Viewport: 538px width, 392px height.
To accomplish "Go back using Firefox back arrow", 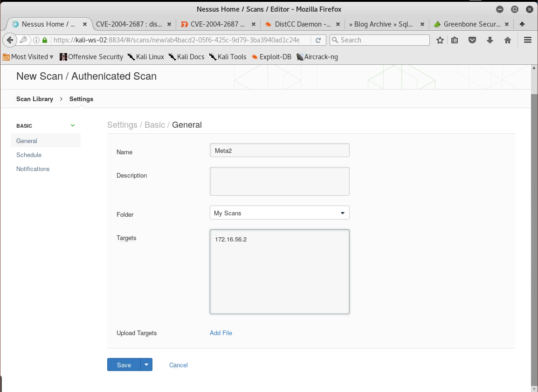I will [x=10, y=40].
